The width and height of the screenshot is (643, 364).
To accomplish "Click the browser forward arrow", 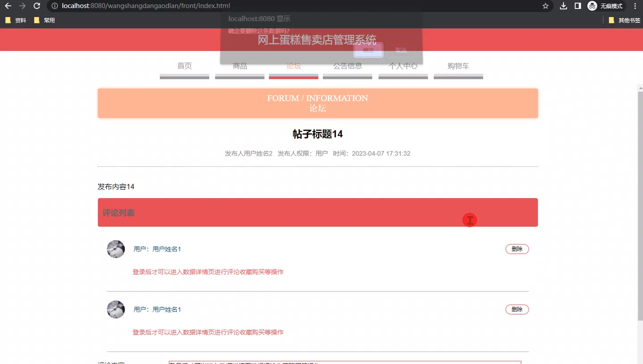I will coord(22,6).
